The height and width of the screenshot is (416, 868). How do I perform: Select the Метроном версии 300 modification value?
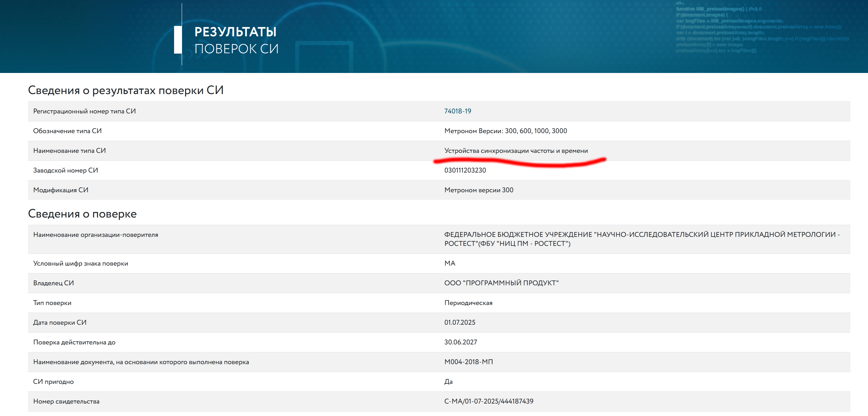point(478,190)
